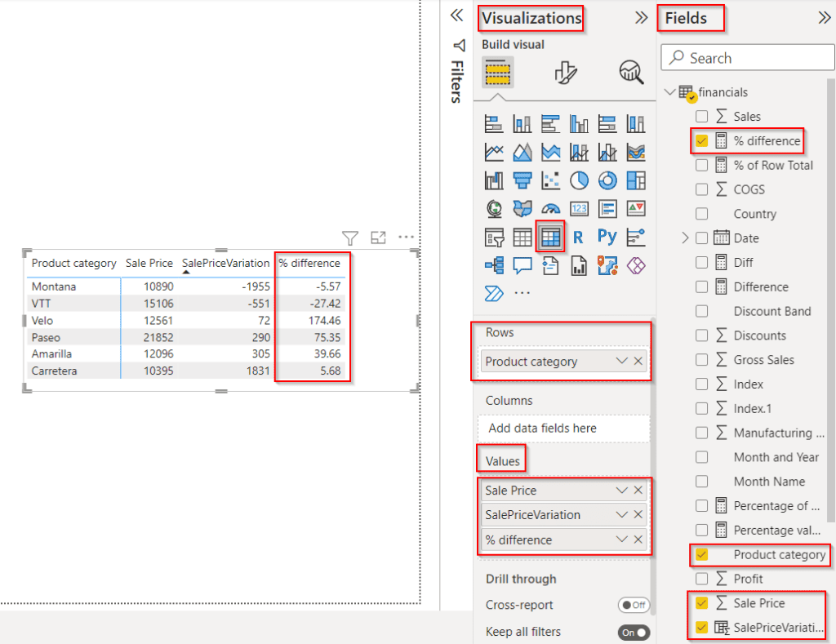This screenshot has height=644, width=836.
Task: Select the matrix visual
Action: pyautogui.click(x=551, y=237)
